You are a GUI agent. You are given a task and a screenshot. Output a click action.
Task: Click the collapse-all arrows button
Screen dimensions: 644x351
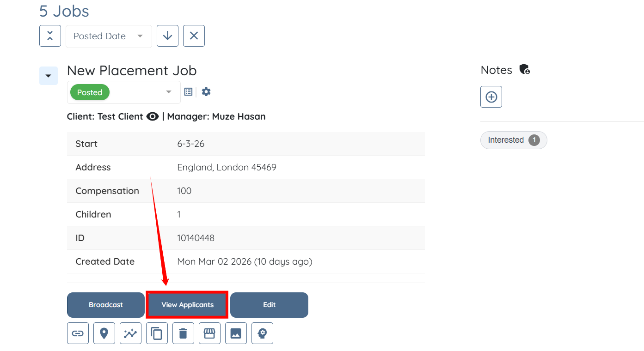point(50,36)
